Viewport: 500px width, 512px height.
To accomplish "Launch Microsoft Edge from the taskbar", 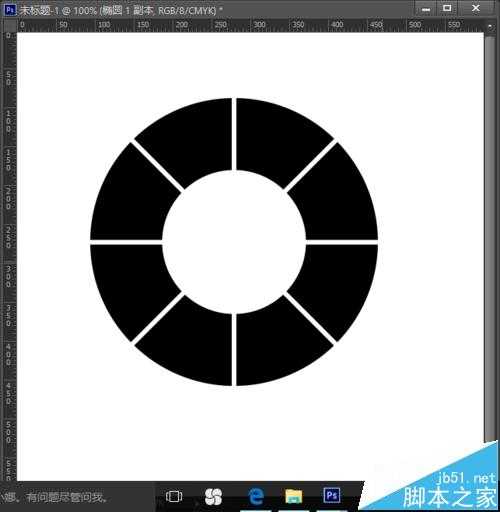I will (x=256, y=496).
